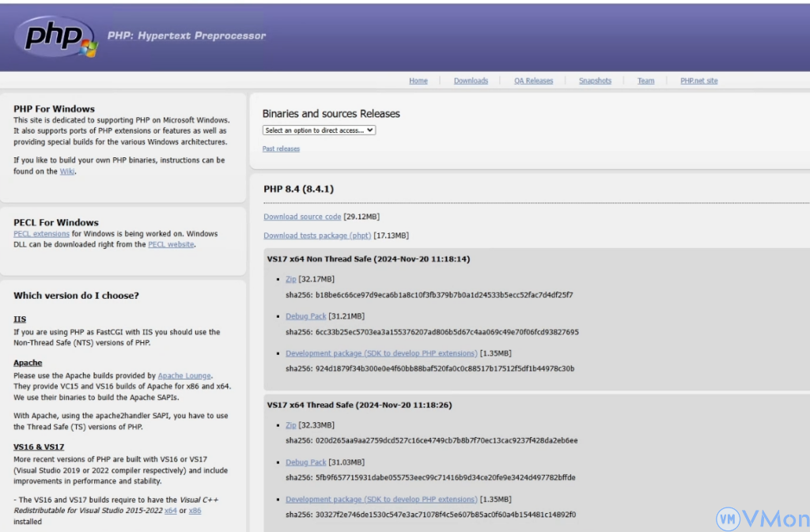
Task: Open the PECL extensions link
Action: coord(41,234)
